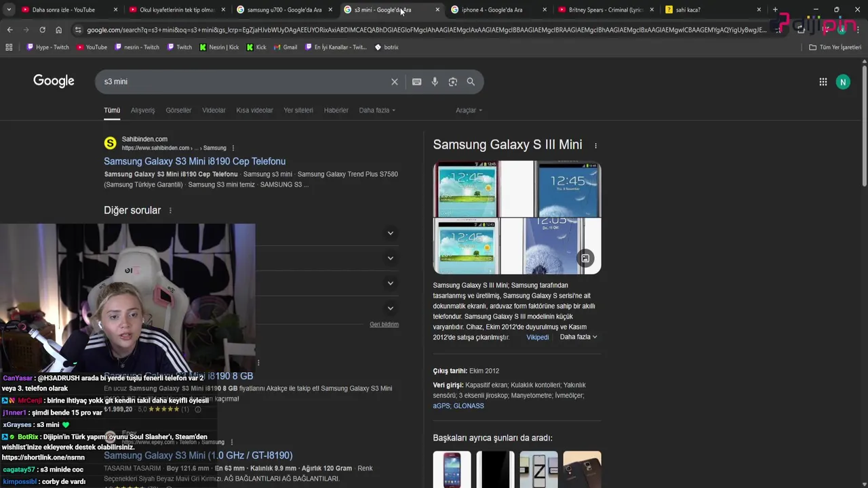Close the Britney Spears Criminal tab
Viewport: 868px width, 488px height.
coord(652,9)
